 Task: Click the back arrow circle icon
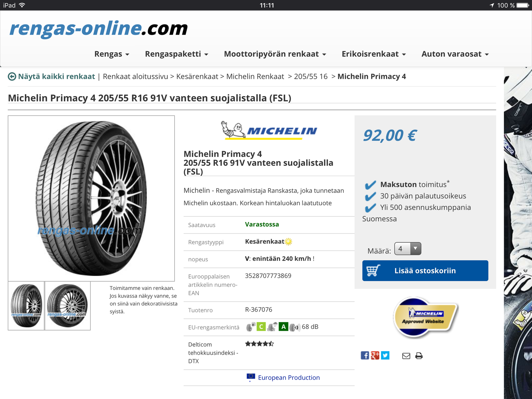pos(12,77)
